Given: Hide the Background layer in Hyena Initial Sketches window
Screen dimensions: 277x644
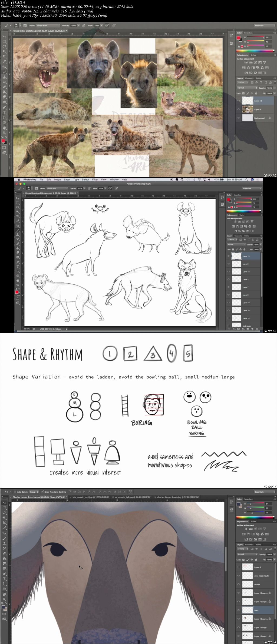Looking at the screenshot, I should [238, 118].
